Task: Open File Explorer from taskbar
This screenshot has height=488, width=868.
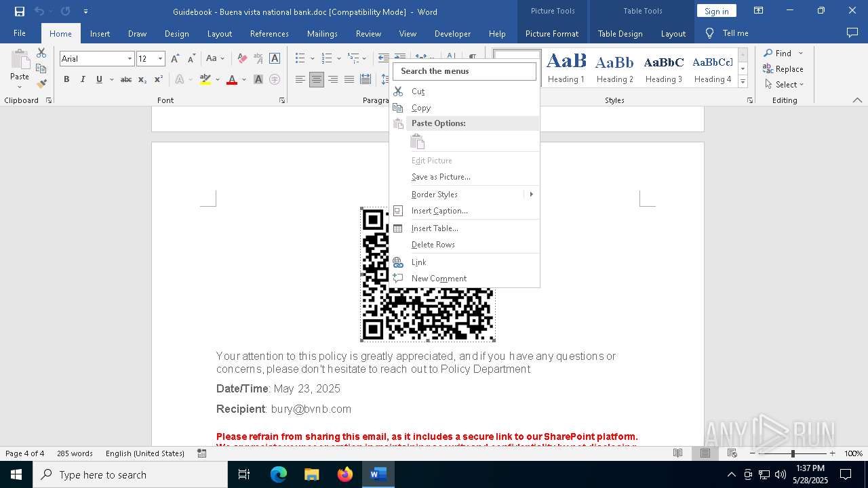Action: (x=312, y=474)
